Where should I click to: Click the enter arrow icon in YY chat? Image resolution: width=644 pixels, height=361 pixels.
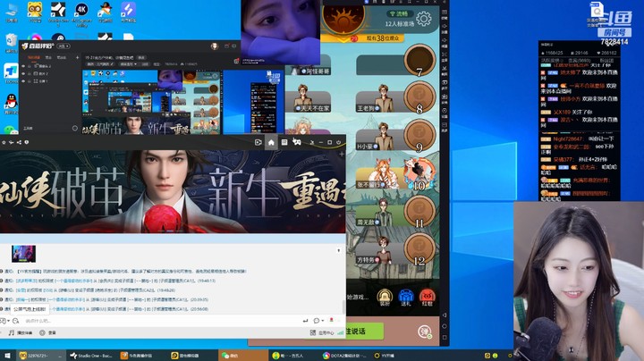click(305, 321)
